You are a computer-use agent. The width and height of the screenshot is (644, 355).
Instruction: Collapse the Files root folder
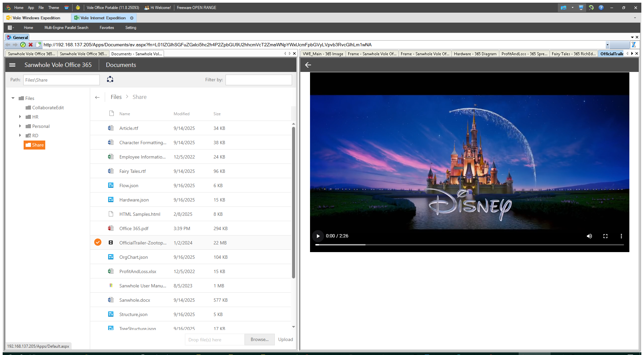(13, 98)
